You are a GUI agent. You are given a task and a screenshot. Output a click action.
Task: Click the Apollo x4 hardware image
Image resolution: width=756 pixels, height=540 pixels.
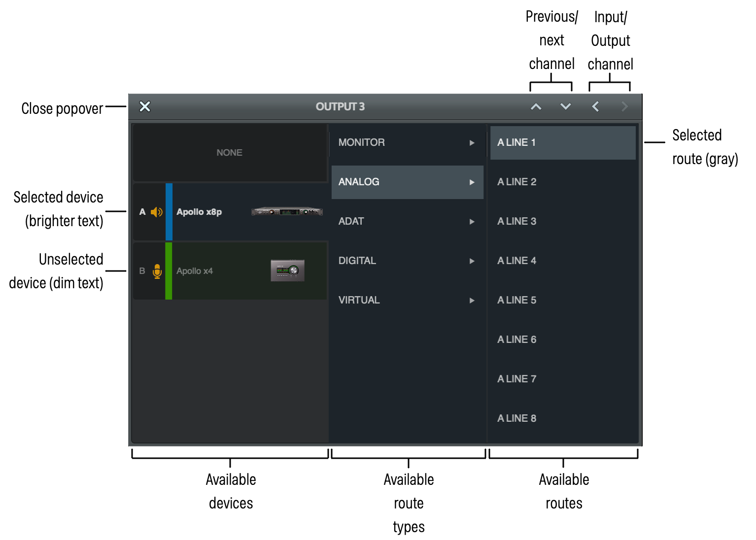pyautogui.click(x=287, y=270)
